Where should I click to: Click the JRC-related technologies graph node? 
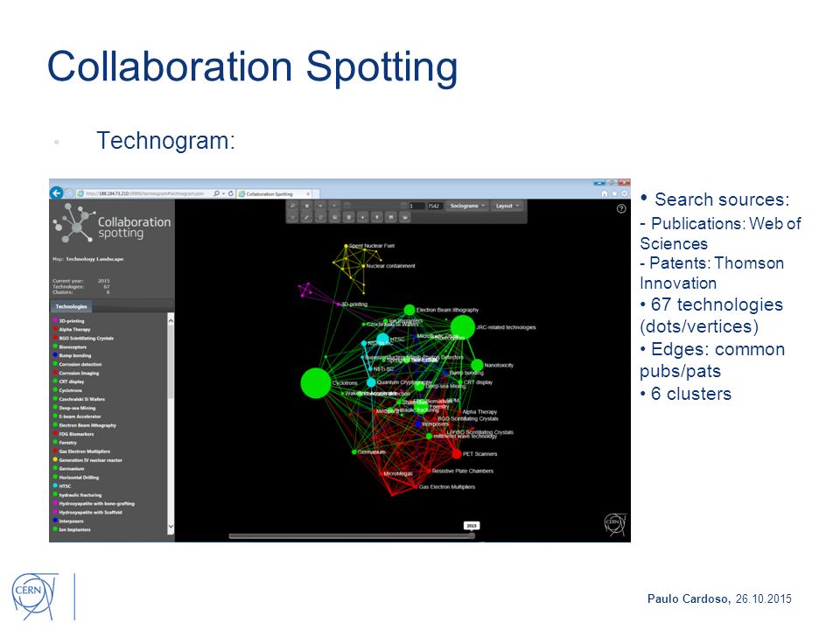pyautogui.click(x=462, y=326)
